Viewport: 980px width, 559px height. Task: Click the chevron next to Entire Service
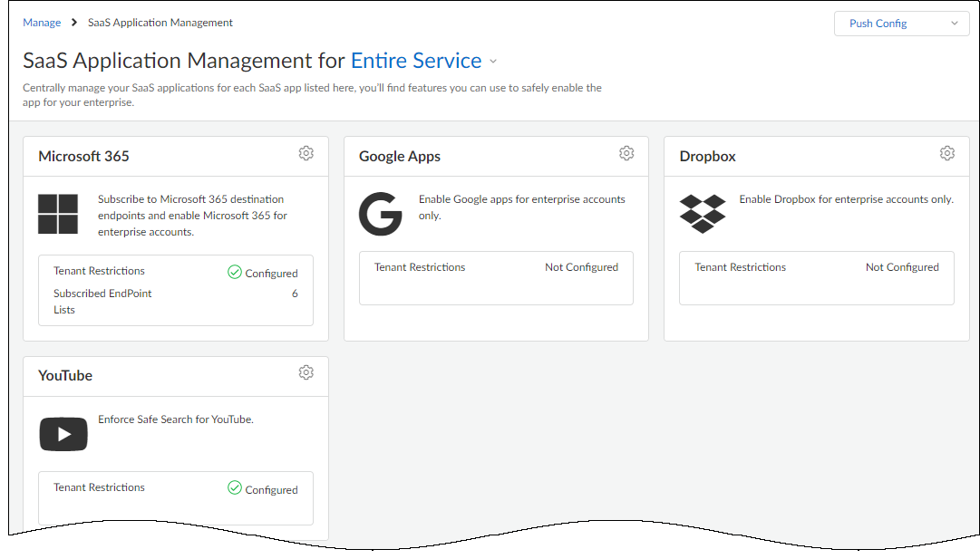(493, 62)
